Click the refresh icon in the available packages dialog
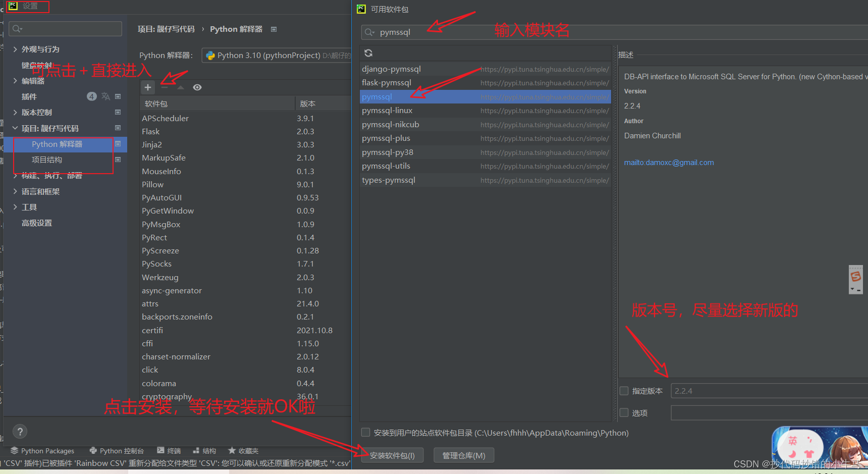 (x=368, y=52)
